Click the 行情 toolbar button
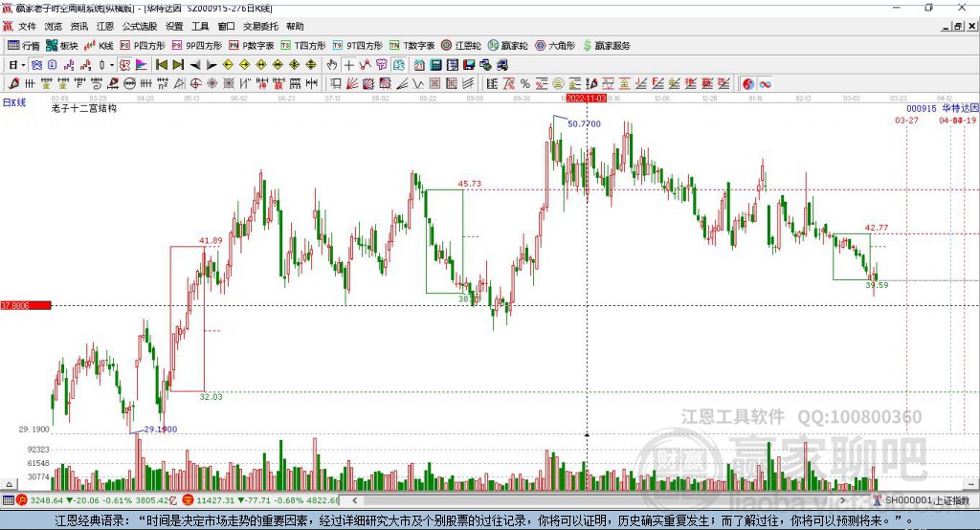 [24, 46]
